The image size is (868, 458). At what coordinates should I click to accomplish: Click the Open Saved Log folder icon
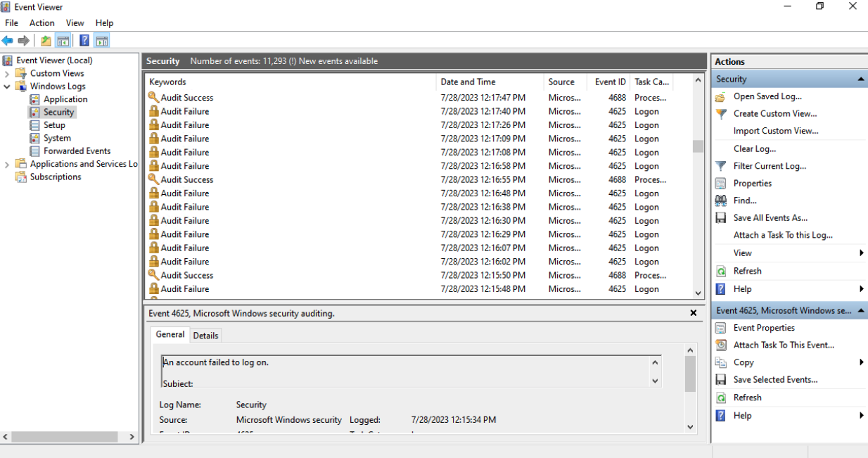click(x=721, y=96)
